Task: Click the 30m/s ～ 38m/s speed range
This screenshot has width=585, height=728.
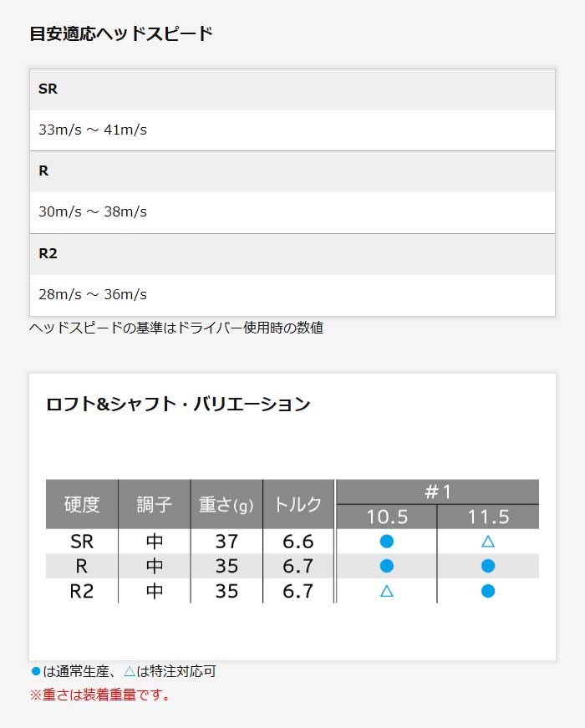Action: tap(93, 212)
